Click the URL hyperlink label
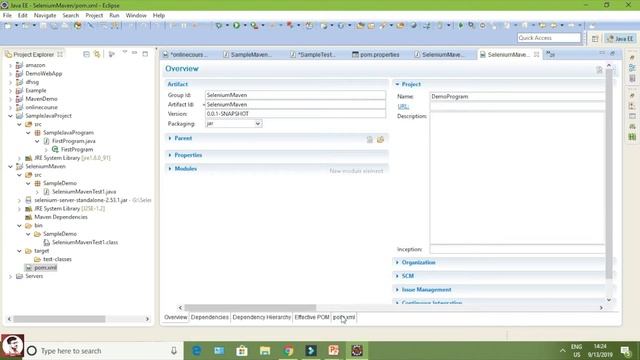 (x=403, y=106)
